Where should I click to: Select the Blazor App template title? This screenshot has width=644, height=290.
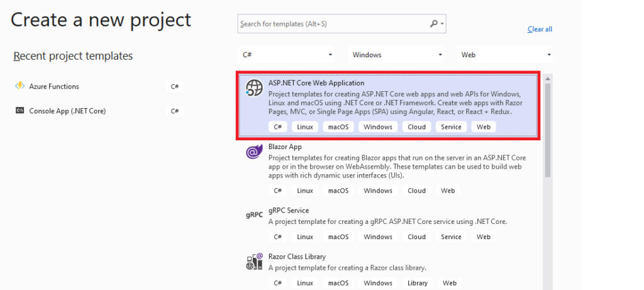285,147
